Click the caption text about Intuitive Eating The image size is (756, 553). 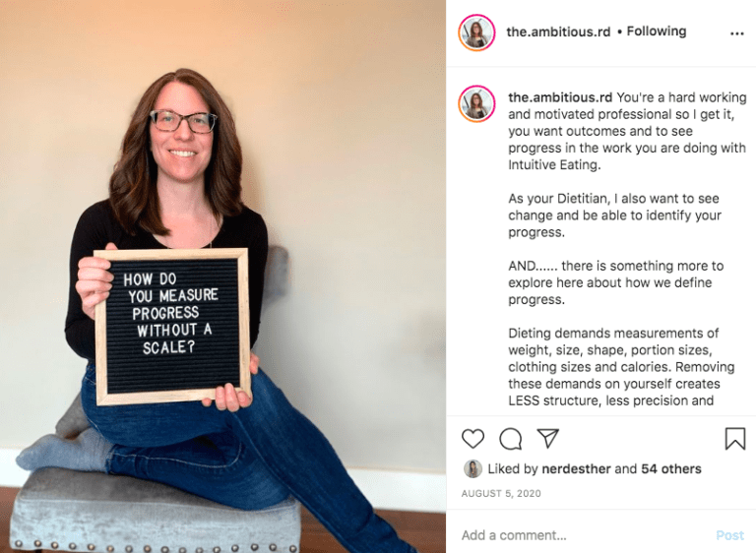627,131
